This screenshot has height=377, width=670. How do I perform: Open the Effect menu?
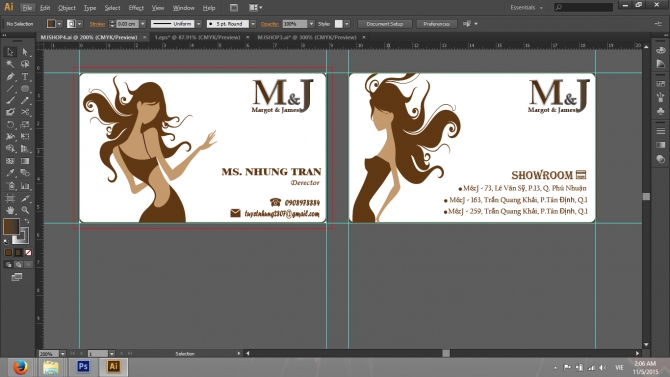coord(136,8)
